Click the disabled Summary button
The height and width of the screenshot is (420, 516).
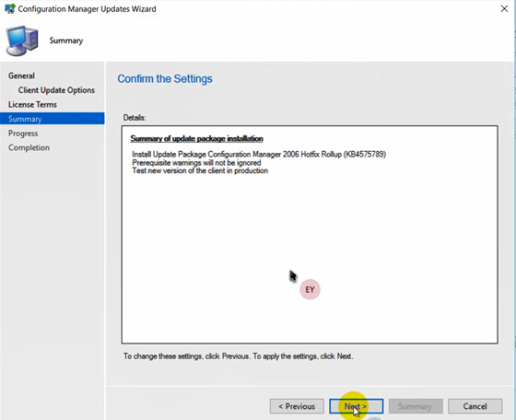click(416, 406)
